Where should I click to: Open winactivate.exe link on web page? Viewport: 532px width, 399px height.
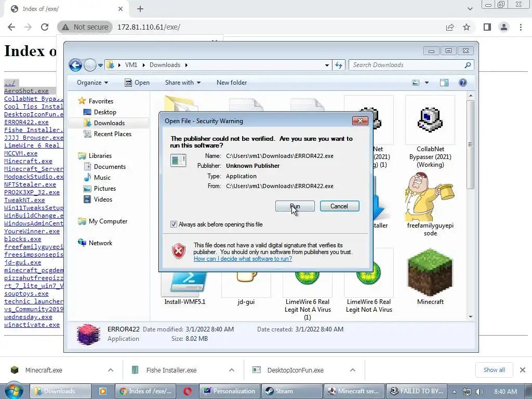tap(32, 325)
